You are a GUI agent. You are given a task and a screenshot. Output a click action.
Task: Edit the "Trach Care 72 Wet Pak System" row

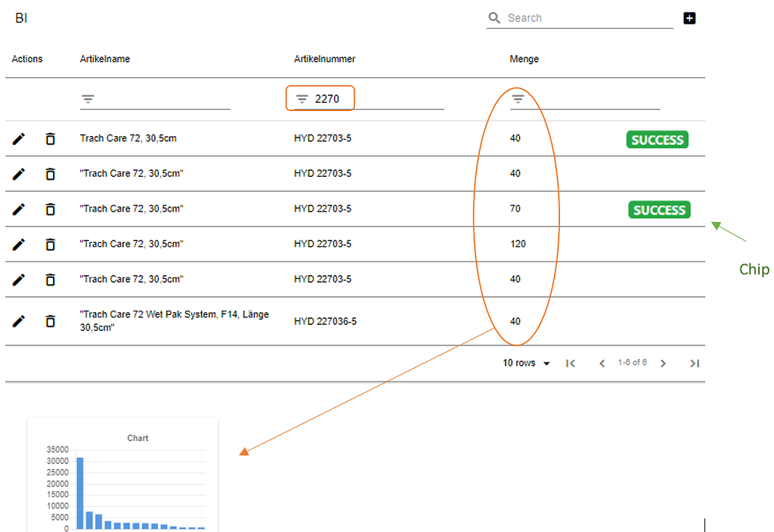[x=18, y=320]
